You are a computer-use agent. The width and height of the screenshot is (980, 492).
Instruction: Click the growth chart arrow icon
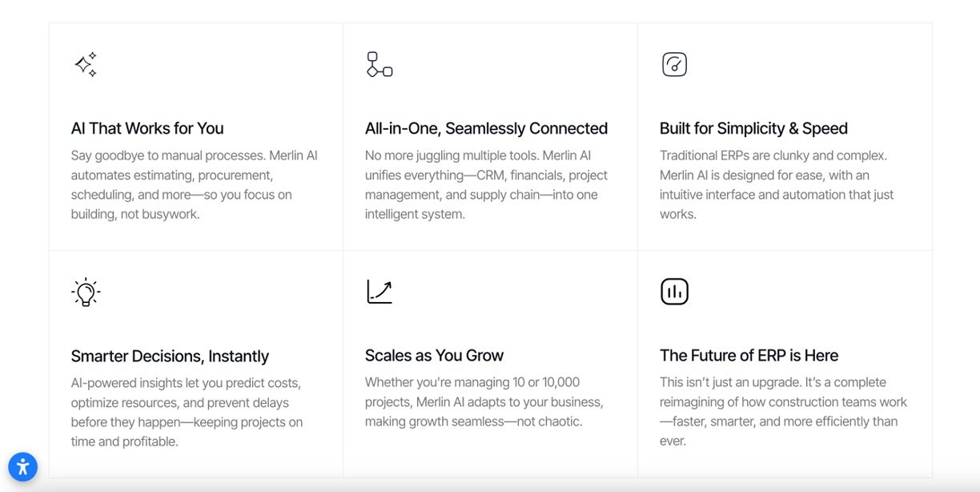pos(380,292)
